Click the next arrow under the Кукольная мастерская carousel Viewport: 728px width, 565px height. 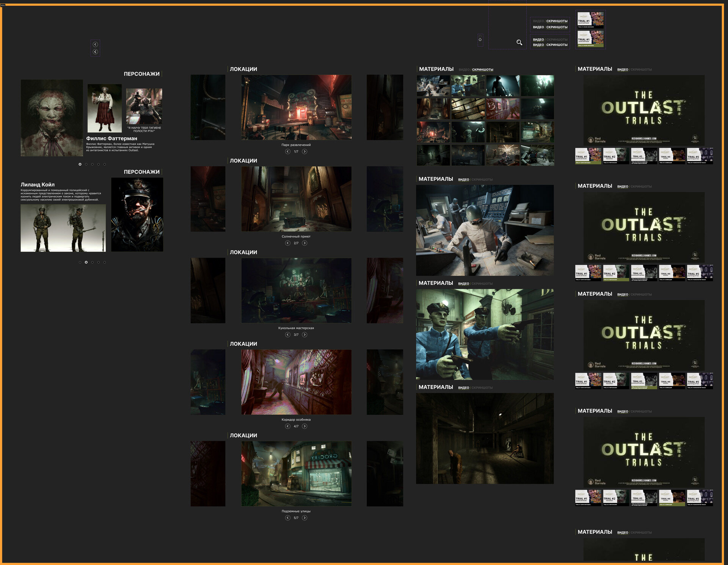click(x=304, y=335)
